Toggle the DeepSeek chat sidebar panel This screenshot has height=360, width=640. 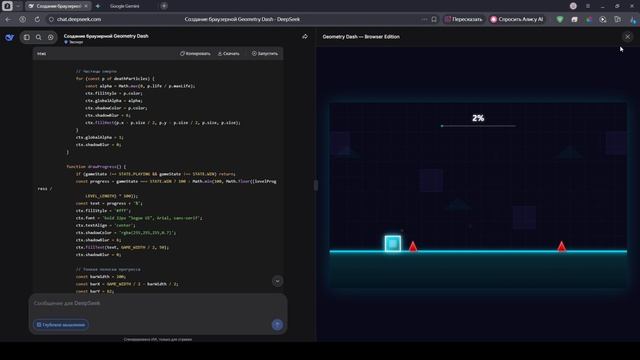click(x=27, y=37)
